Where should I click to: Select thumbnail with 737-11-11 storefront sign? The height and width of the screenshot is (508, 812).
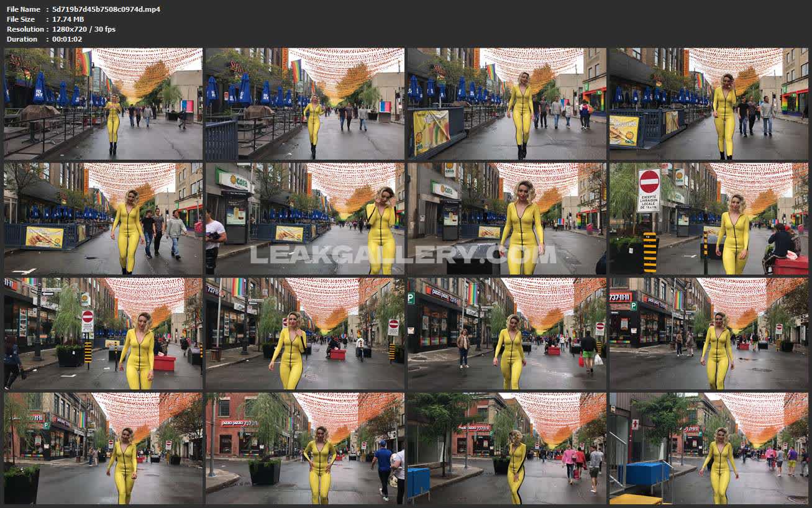pyautogui.click(x=708, y=333)
